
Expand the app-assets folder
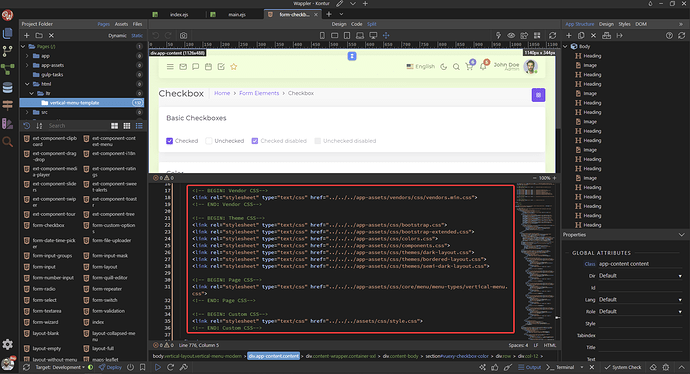tap(27, 65)
